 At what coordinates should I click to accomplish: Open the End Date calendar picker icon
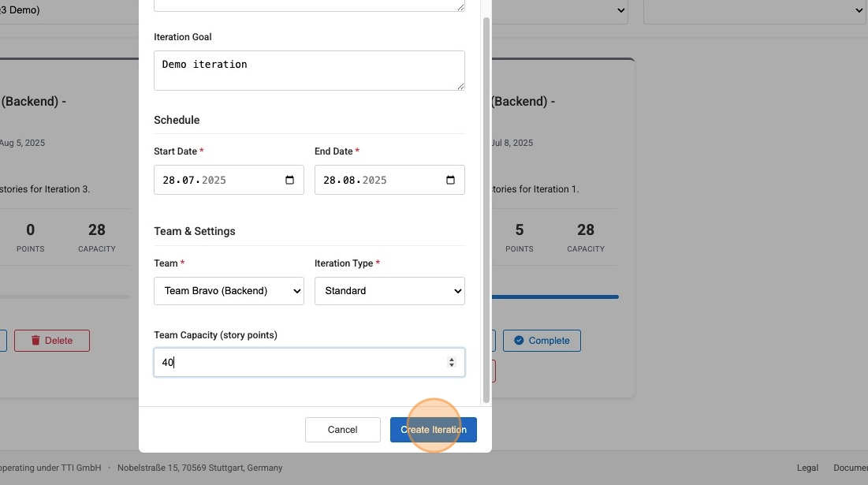point(450,180)
